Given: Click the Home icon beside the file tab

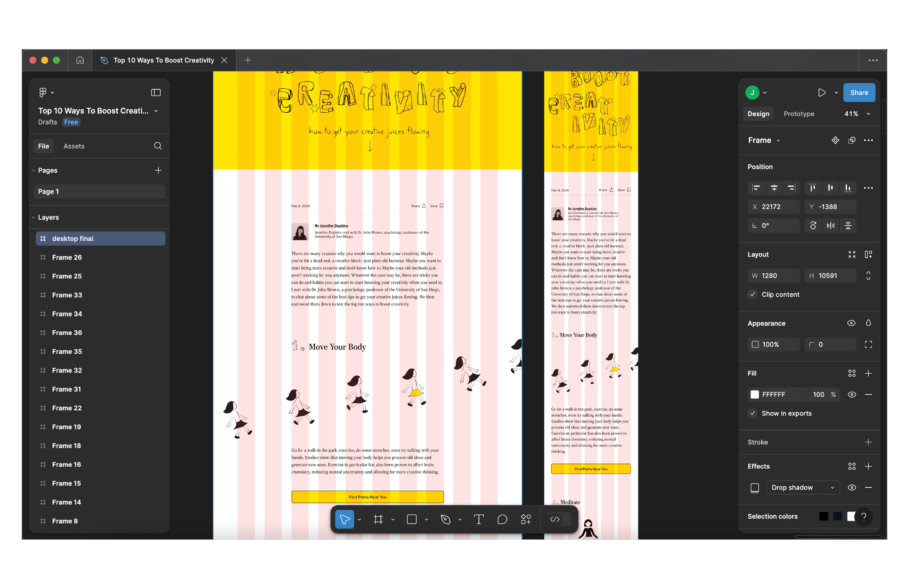Looking at the screenshot, I should click(80, 60).
